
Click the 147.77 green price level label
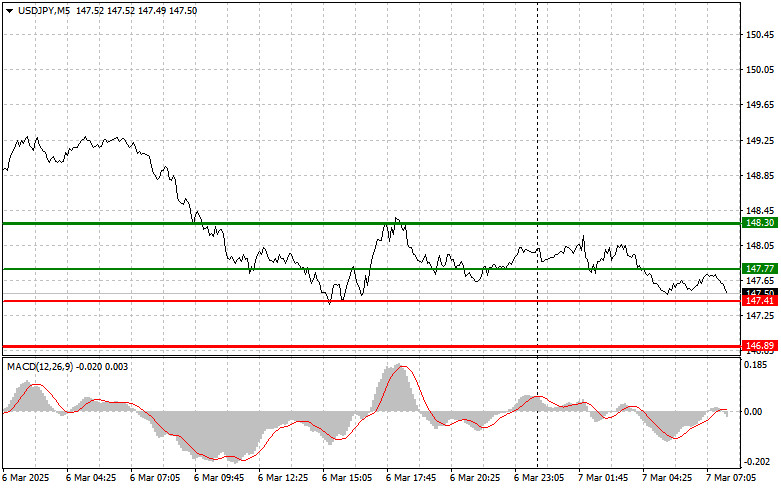point(760,269)
